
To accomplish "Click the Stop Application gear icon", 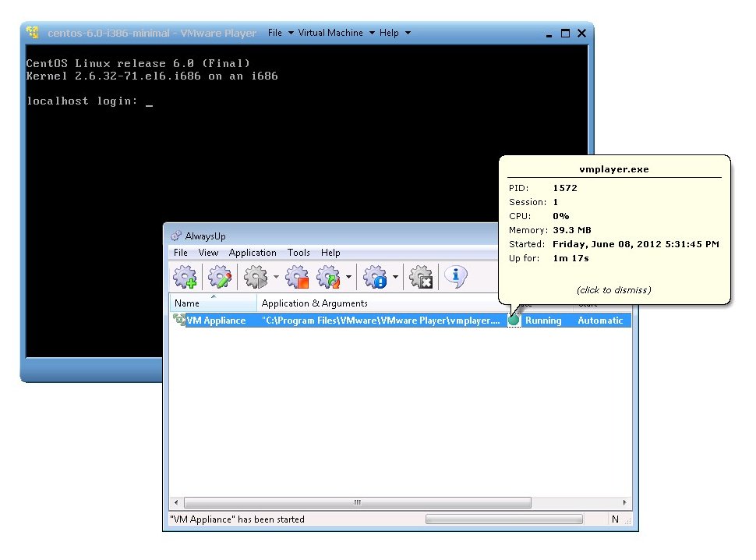I will pos(297,277).
